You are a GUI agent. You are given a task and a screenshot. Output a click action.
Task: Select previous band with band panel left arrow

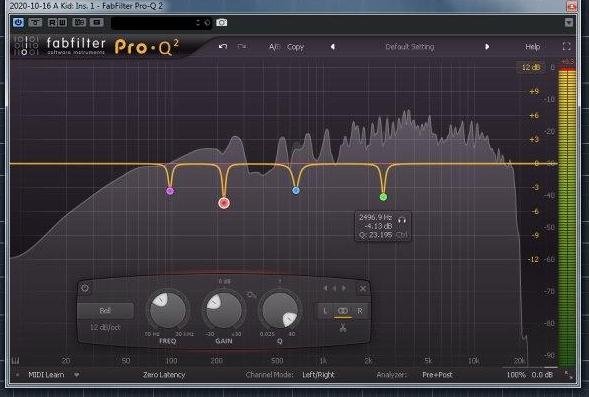click(325, 288)
